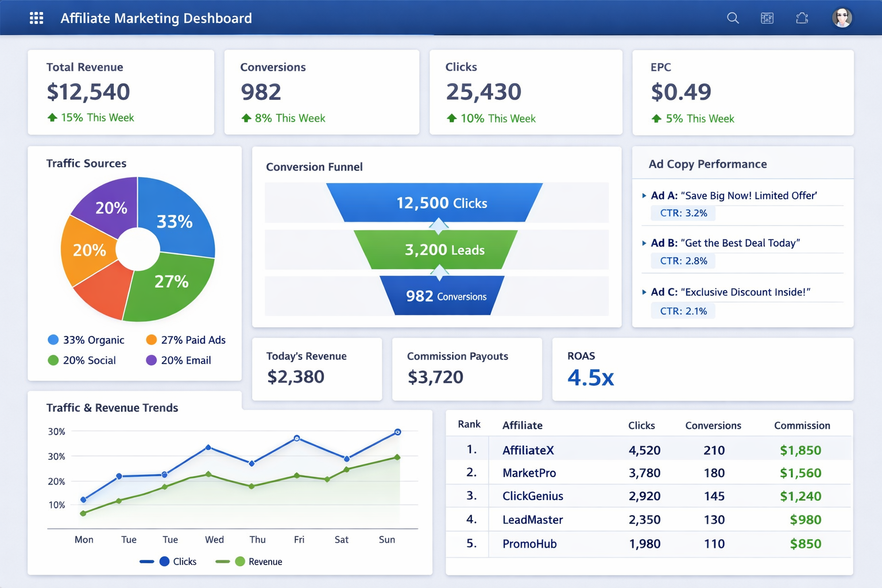882x588 pixels.
Task: Click the green increase arrow on Total Revenue
Action: coord(52,117)
